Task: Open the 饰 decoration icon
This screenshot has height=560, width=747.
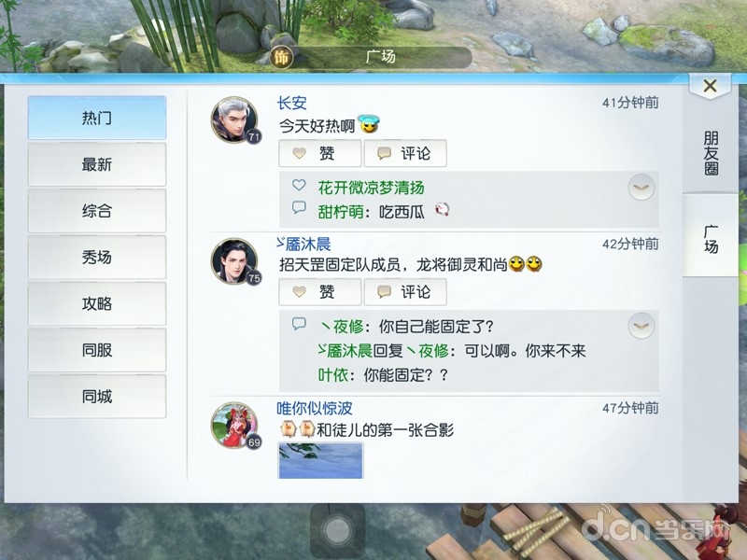Action: 281,58
